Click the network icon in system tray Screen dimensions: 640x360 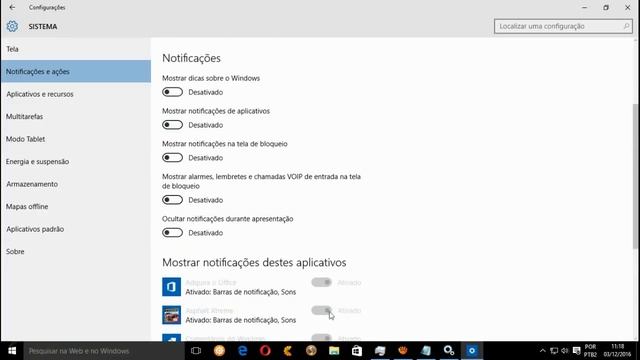click(554, 351)
